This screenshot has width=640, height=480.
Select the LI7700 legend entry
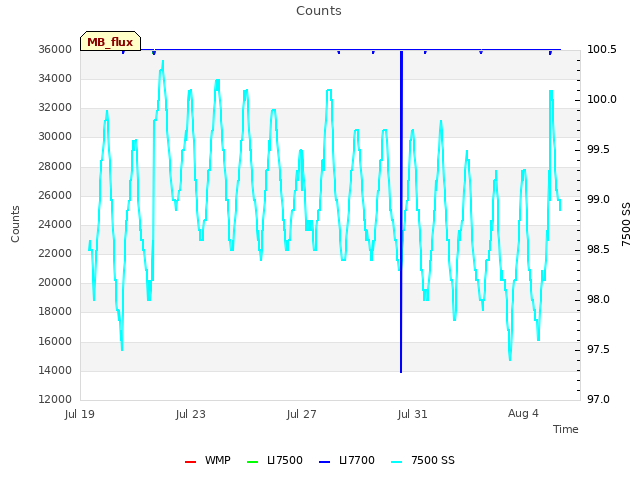tap(347, 460)
